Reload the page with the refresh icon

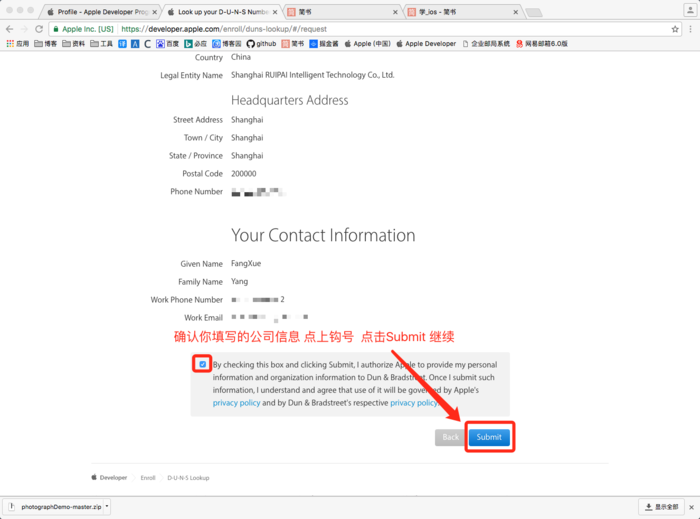point(39,29)
